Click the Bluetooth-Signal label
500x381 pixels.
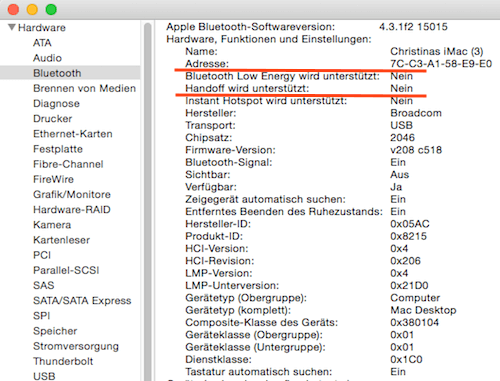[x=229, y=162]
